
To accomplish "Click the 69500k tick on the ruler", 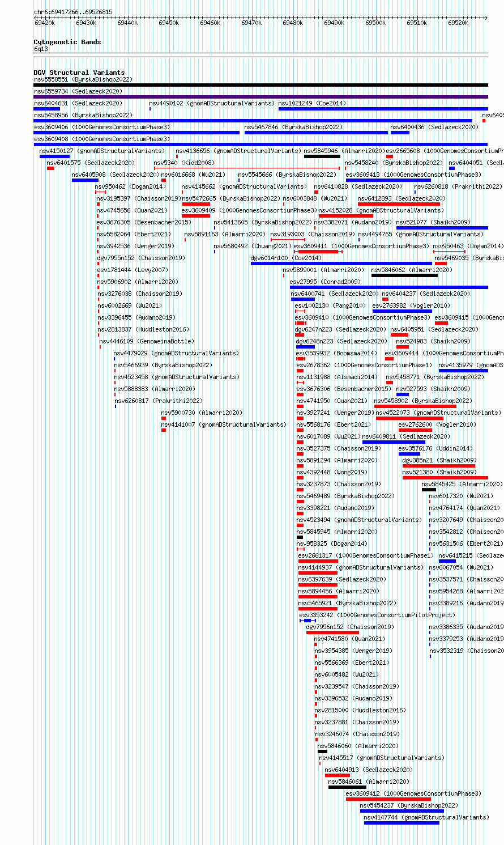I will point(375,23).
